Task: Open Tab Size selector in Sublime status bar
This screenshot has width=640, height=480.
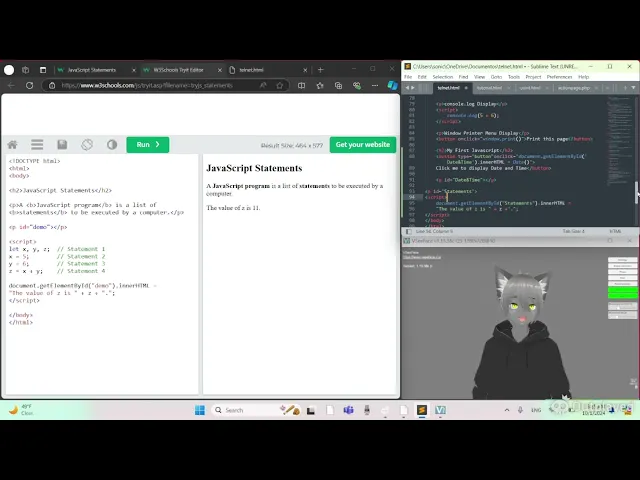Action: coord(573,231)
